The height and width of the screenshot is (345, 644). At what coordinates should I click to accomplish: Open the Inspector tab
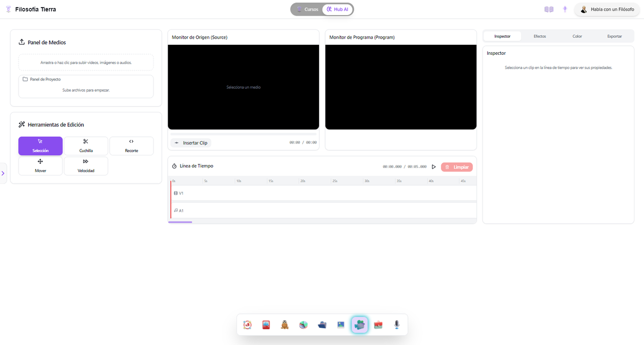pyautogui.click(x=502, y=36)
